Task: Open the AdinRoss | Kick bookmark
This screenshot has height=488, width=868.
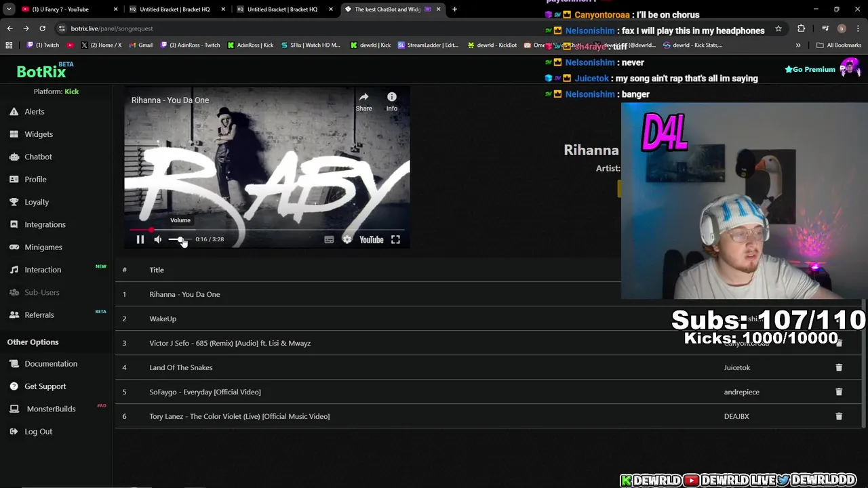Action: coord(250,45)
